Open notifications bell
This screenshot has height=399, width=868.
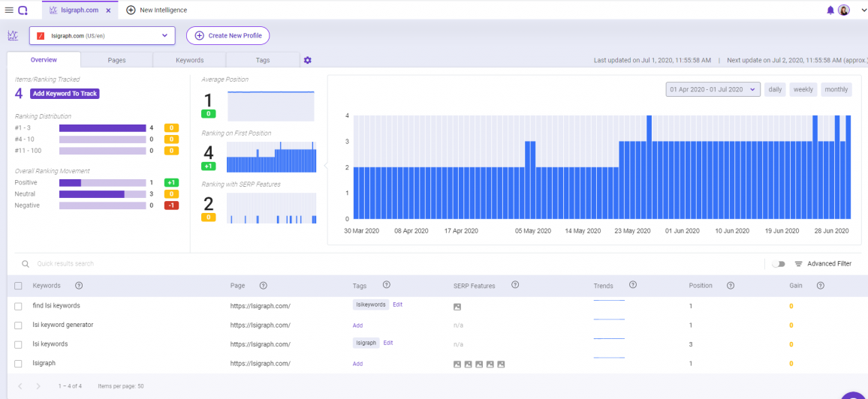click(x=830, y=10)
